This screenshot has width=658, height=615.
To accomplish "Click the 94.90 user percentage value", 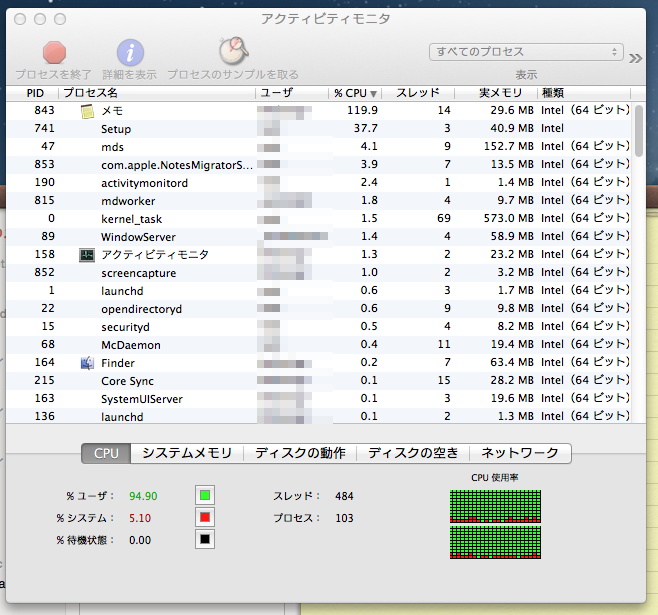I will (x=143, y=496).
